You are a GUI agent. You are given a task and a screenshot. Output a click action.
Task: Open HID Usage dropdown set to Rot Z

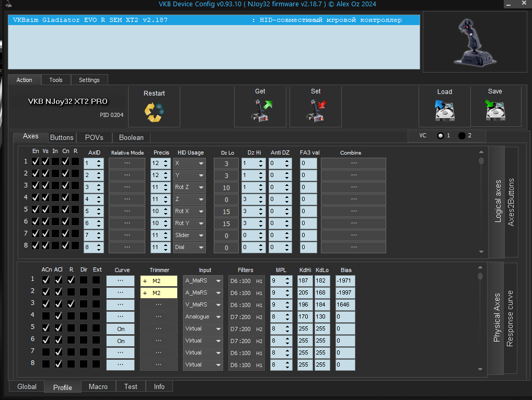pos(189,187)
